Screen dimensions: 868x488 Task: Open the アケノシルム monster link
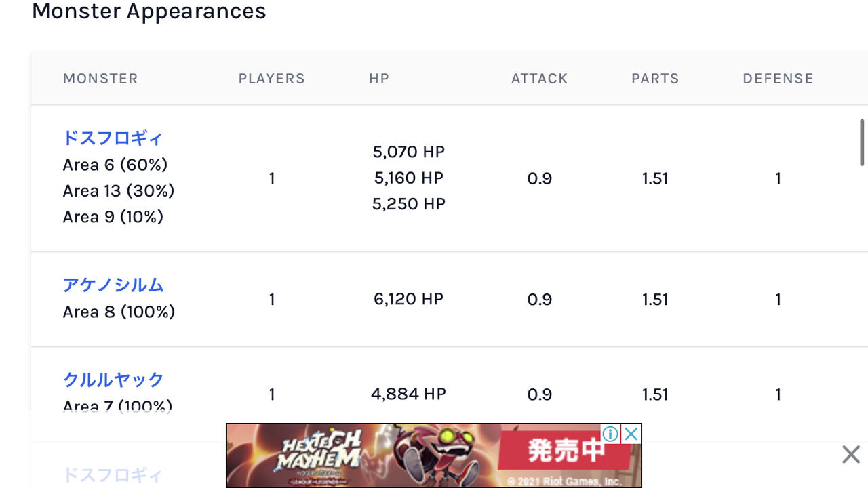(x=113, y=285)
